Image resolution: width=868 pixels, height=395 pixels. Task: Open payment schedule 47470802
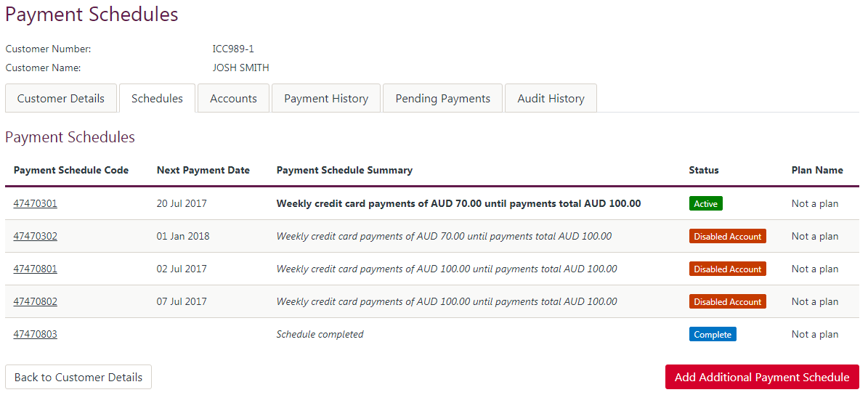pos(36,302)
